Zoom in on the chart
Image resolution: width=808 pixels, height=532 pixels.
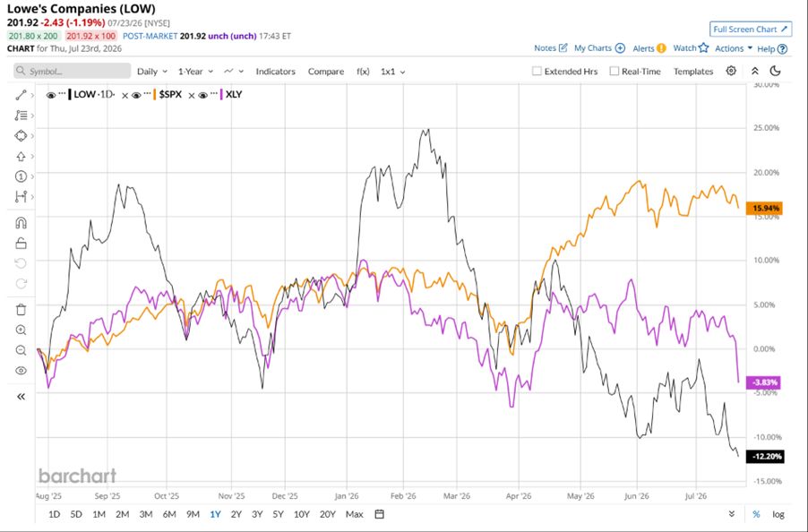[x=21, y=330]
